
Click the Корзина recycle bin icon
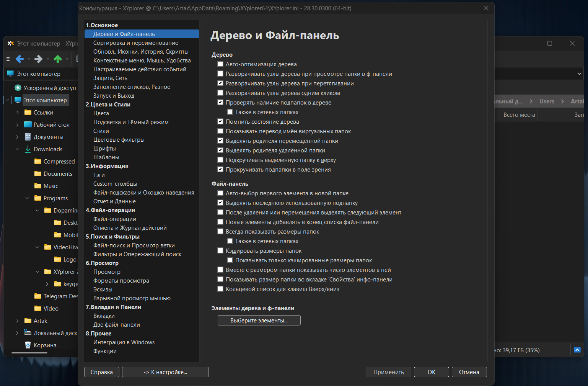(28, 345)
